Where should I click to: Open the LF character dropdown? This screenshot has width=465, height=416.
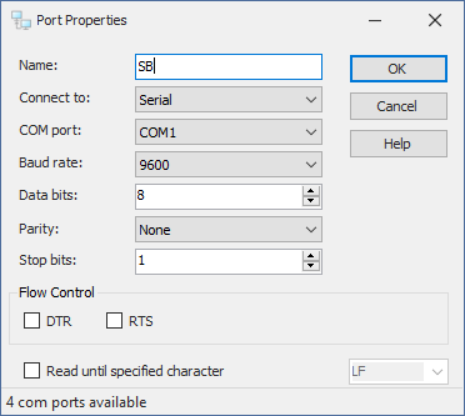[399, 371]
